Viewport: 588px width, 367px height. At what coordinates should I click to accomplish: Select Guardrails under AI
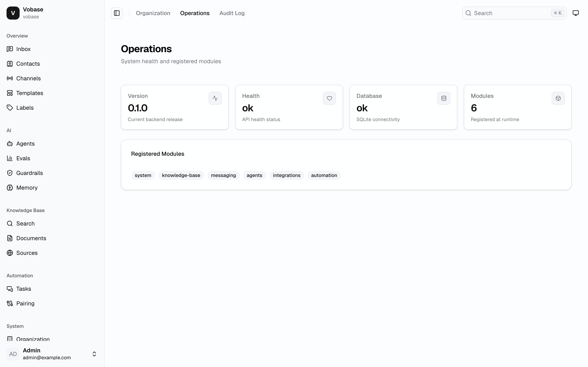(x=29, y=173)
